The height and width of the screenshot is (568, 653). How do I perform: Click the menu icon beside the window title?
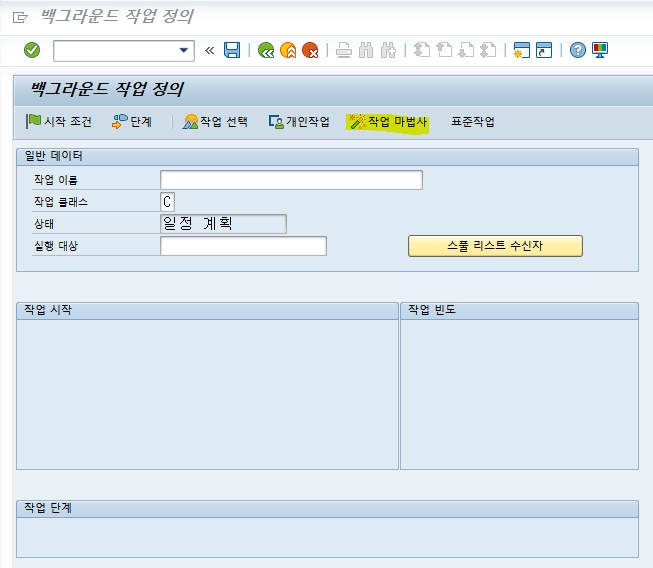(x=20, y=17)
